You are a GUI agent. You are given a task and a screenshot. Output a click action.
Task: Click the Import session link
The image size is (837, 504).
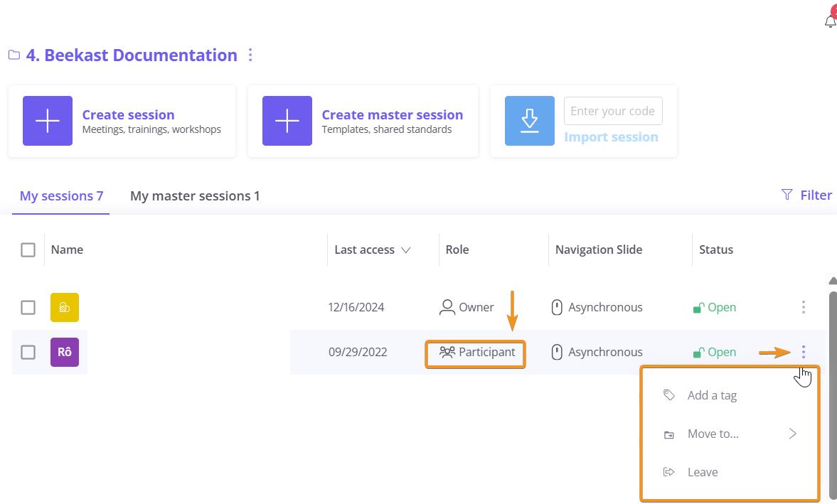(x=611, y=137)
